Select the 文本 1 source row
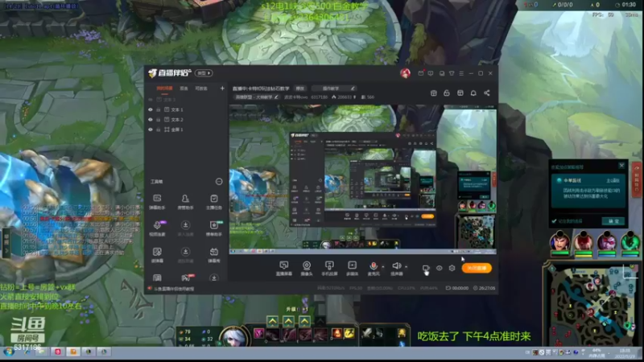This screenshot has width=644, height=362. point(186,109)
